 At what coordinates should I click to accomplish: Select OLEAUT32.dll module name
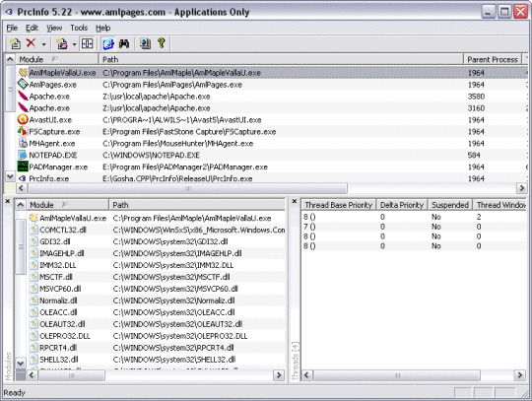click(62, 324)
